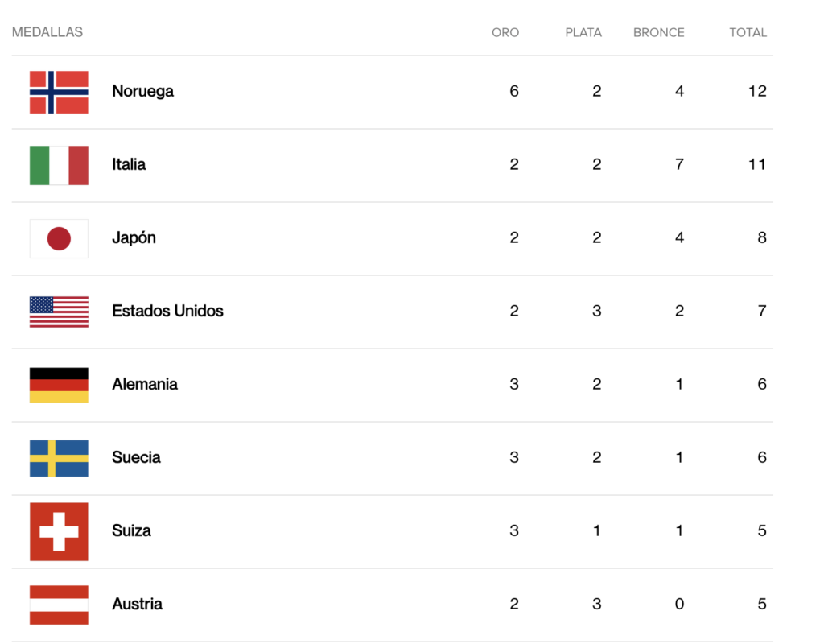Click the Japan flag icon
The width and height of the screenshot is (824, 644).
59,238
